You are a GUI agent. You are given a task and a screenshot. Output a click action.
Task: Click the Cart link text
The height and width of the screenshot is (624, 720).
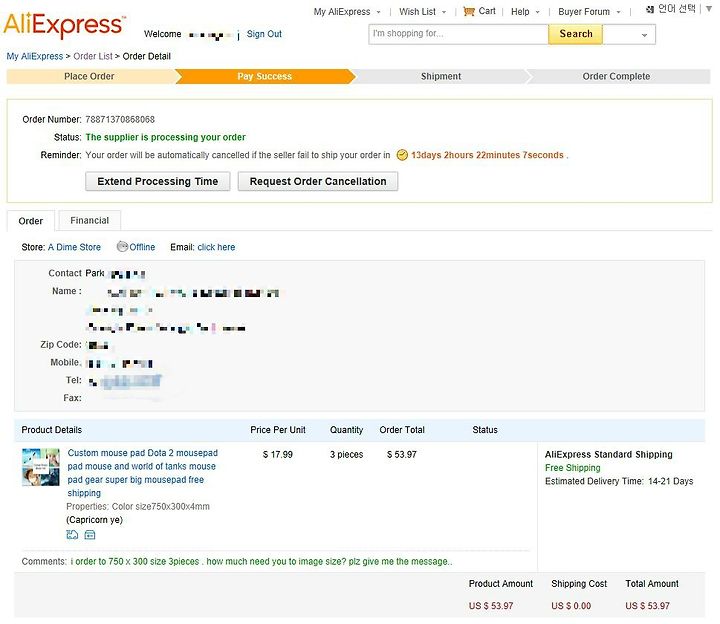click(487, 11)
